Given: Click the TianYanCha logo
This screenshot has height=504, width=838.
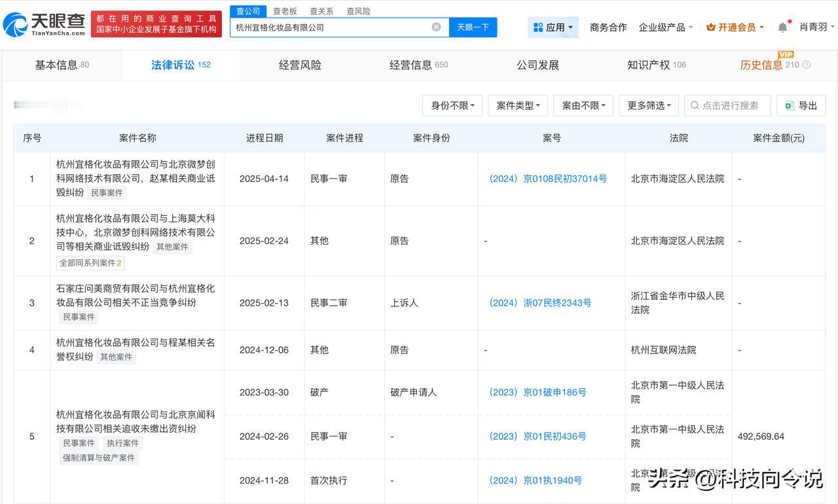Looking at the screenshot, I should [44, 24].
